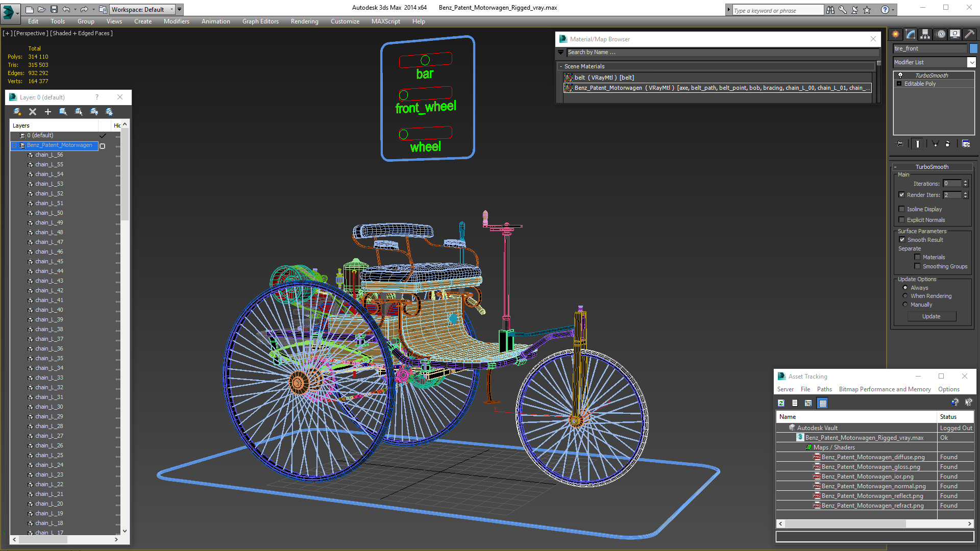Click the Redo arrow icon
Screen dimensions: 980x551
(x=84, y=9)
